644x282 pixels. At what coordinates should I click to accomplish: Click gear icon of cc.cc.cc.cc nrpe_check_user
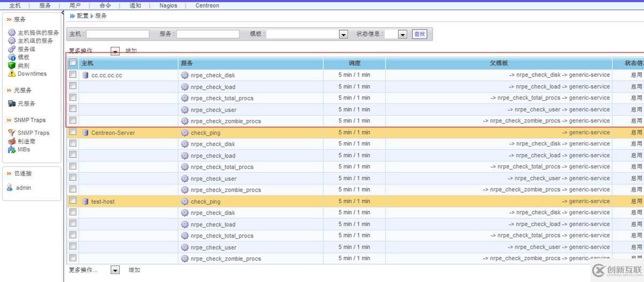pos(185,110)
